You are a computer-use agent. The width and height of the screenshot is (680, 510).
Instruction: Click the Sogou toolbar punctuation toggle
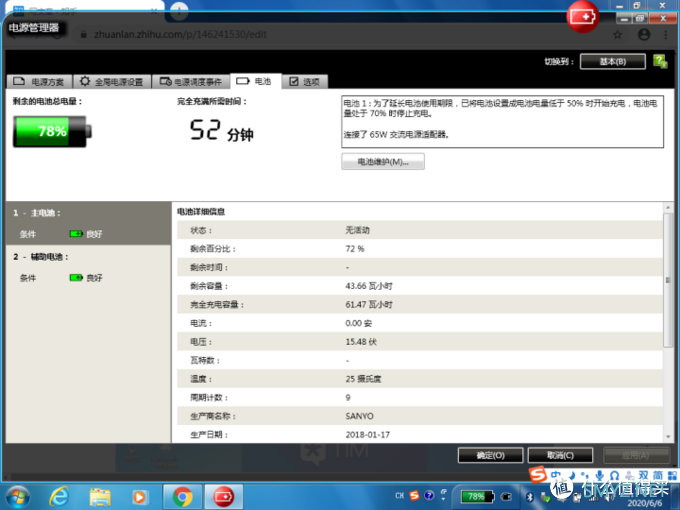tap(585, 475)
